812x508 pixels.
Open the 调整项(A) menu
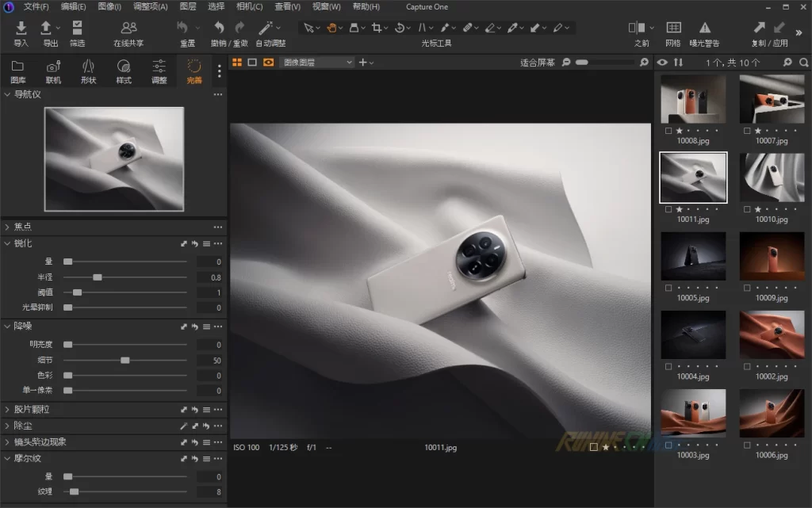(150, 6)
